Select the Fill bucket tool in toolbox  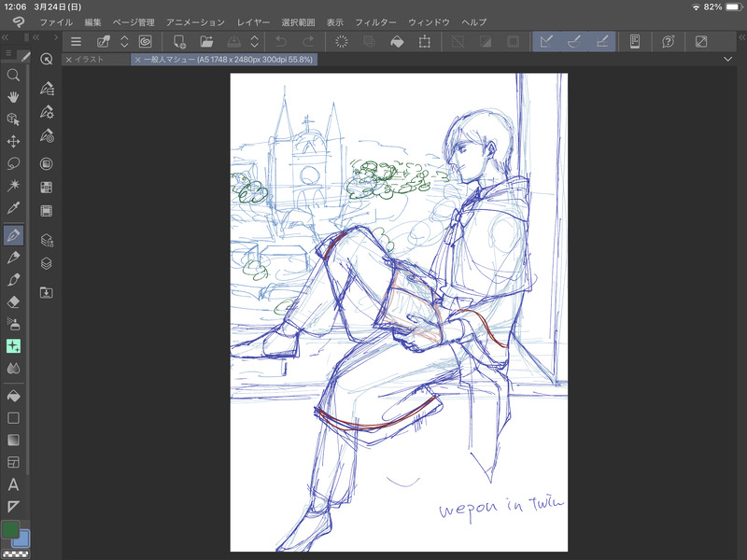click(x=13, y=396)
